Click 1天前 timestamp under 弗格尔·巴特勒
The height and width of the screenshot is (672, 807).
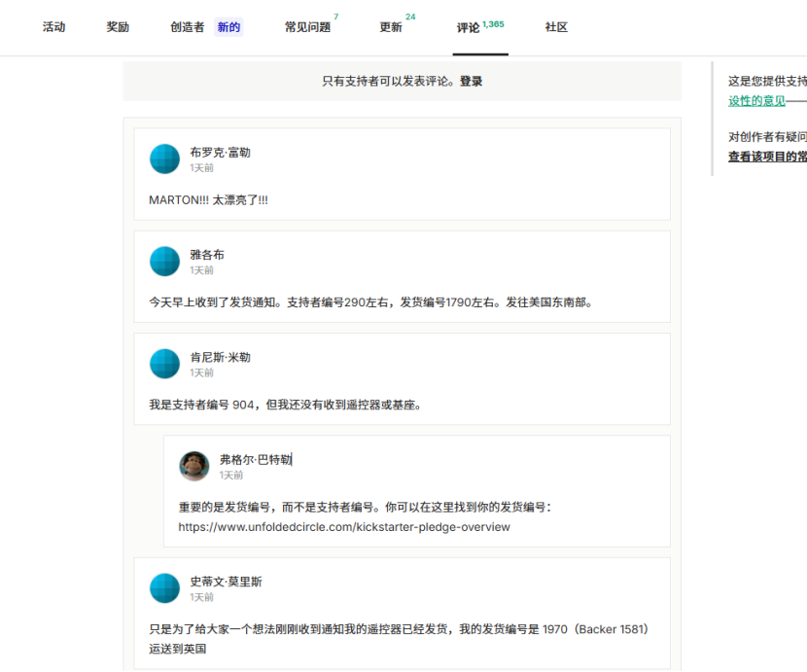(x=231, y=476)
